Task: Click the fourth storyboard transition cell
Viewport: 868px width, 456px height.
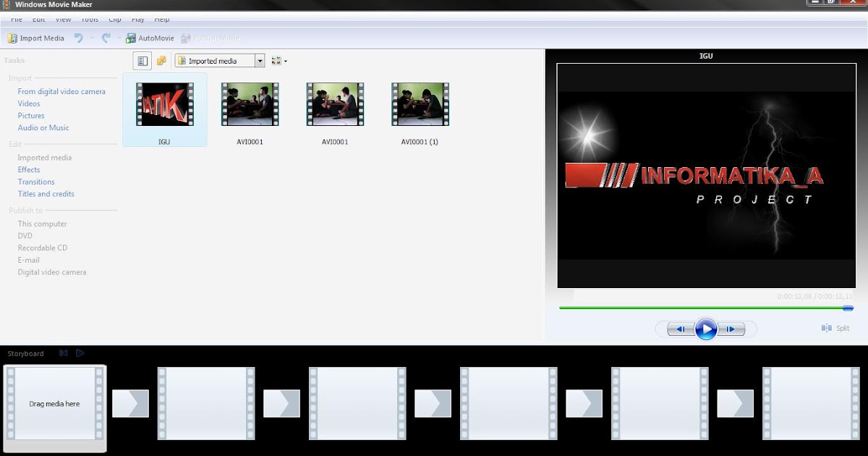Action: coord(584,403)
